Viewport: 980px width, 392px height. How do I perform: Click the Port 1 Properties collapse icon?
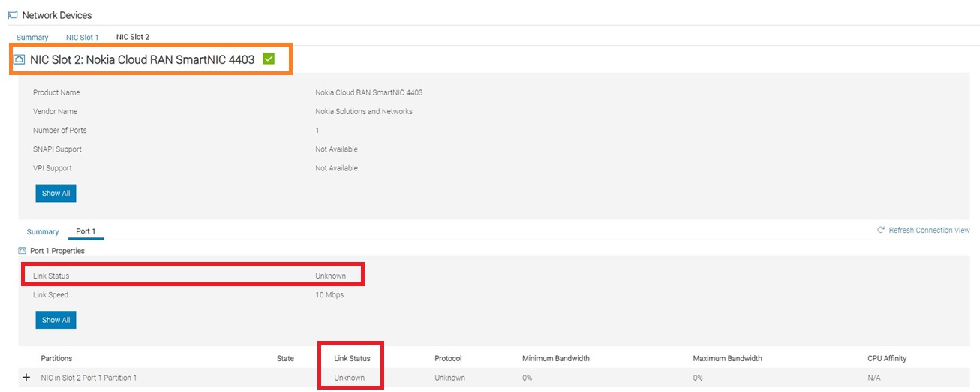[22, 251]
